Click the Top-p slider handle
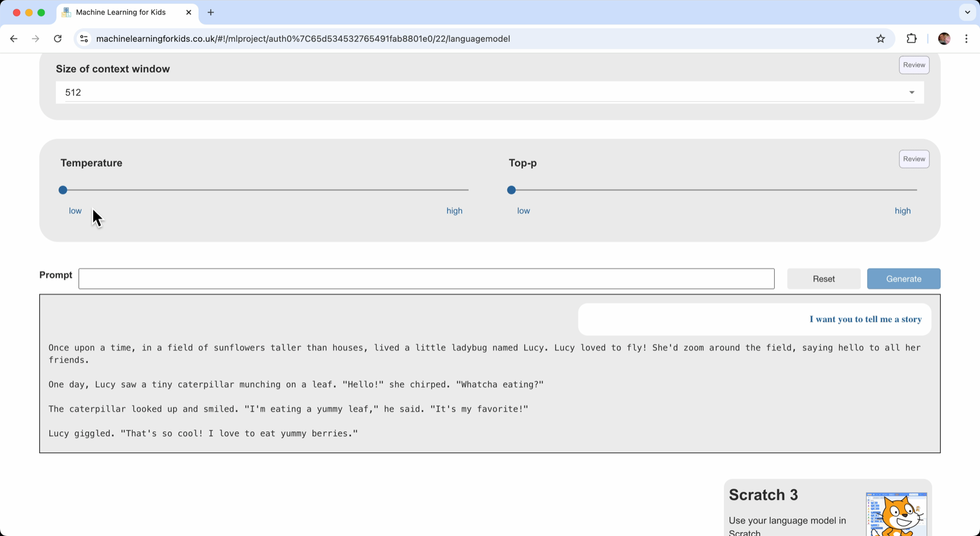This screenshot has width=980, height=536. pos(511,190)
